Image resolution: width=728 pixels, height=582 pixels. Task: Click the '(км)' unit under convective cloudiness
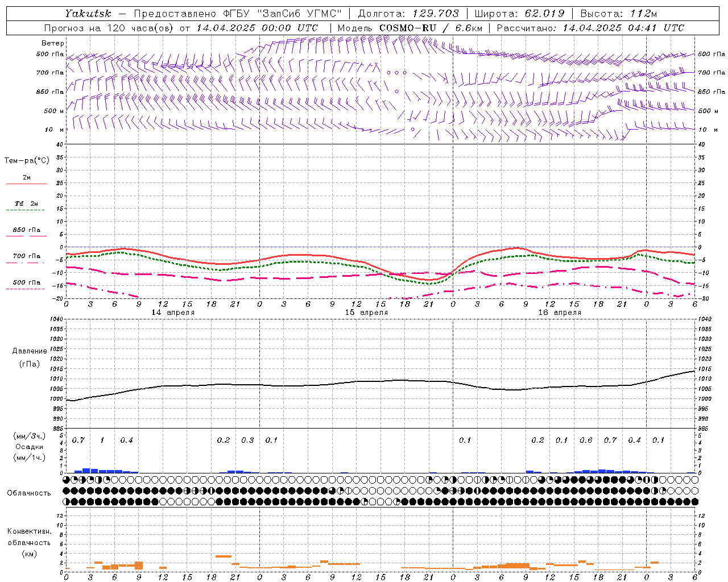click(x=30, y=554)
